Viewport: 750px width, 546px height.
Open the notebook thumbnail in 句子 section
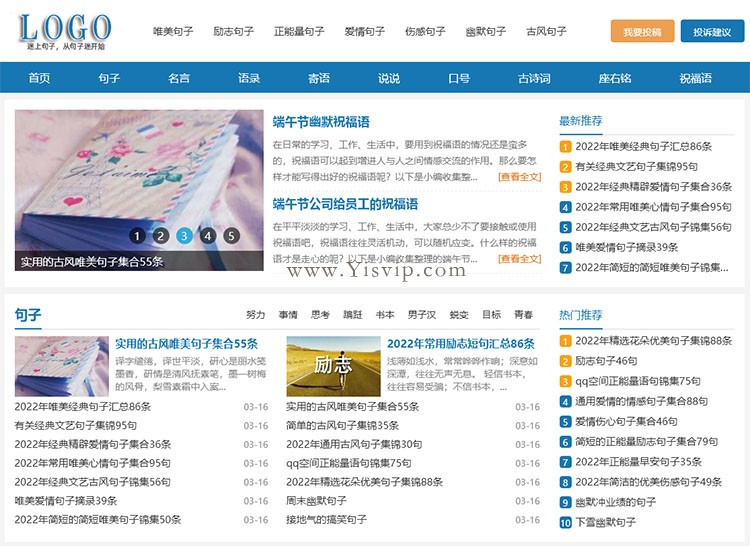point(62,366)
